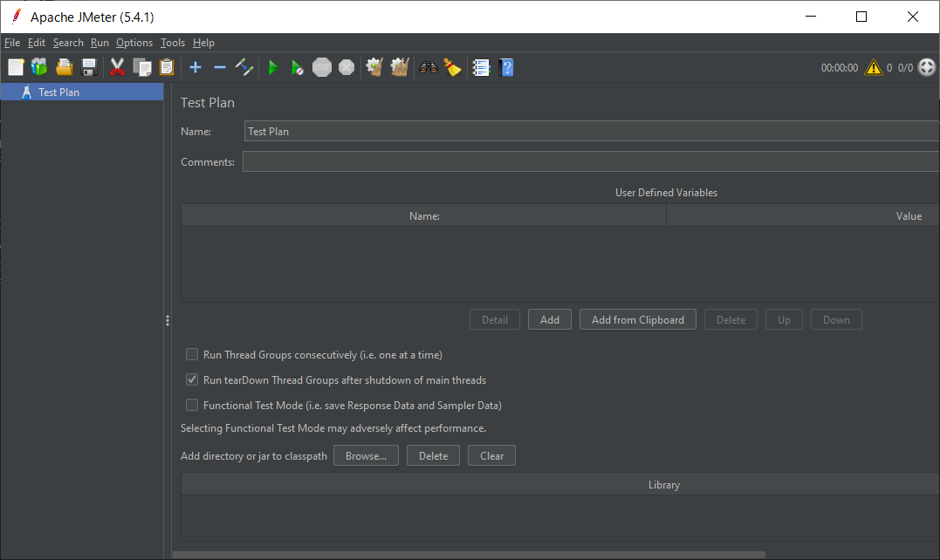Click the 0/0 thread count text
The width and height of the screenshot is (940, 560).
pos(905,68)
